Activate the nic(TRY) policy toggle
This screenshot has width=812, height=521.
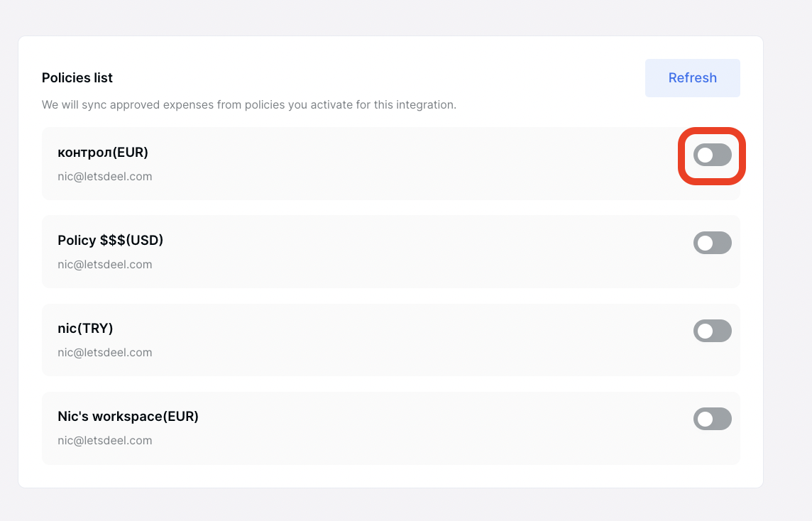pos(712,331)
